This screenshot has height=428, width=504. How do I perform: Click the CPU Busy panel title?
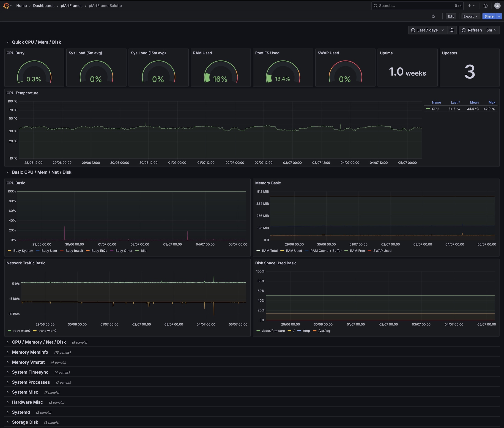16,53
